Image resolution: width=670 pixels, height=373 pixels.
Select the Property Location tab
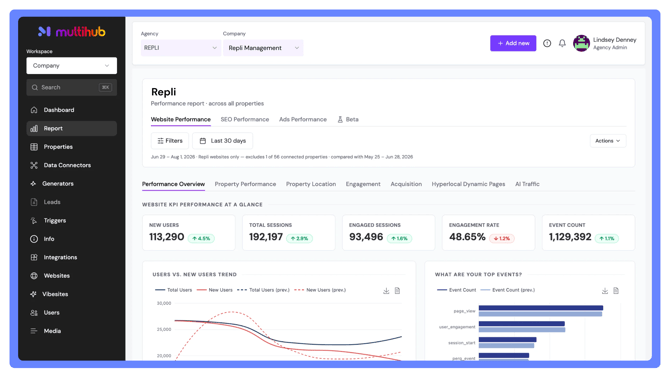pos(311,184)
